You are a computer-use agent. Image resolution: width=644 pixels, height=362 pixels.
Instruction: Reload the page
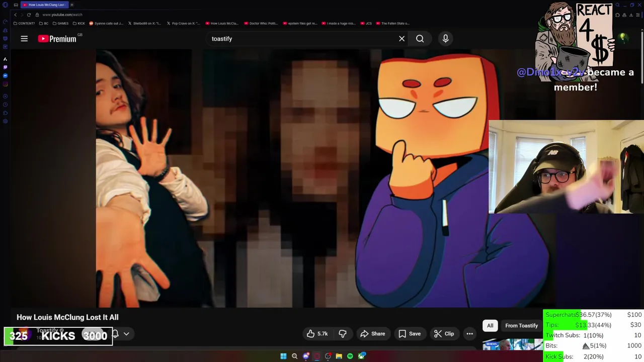point(29,15)
